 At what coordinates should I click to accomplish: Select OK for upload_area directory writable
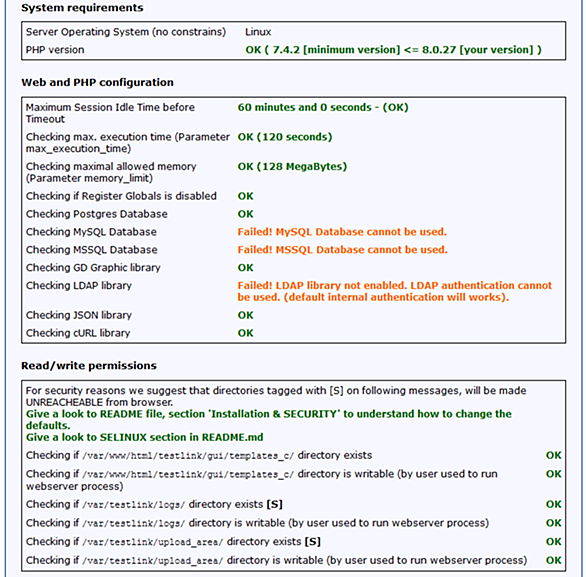553,561
